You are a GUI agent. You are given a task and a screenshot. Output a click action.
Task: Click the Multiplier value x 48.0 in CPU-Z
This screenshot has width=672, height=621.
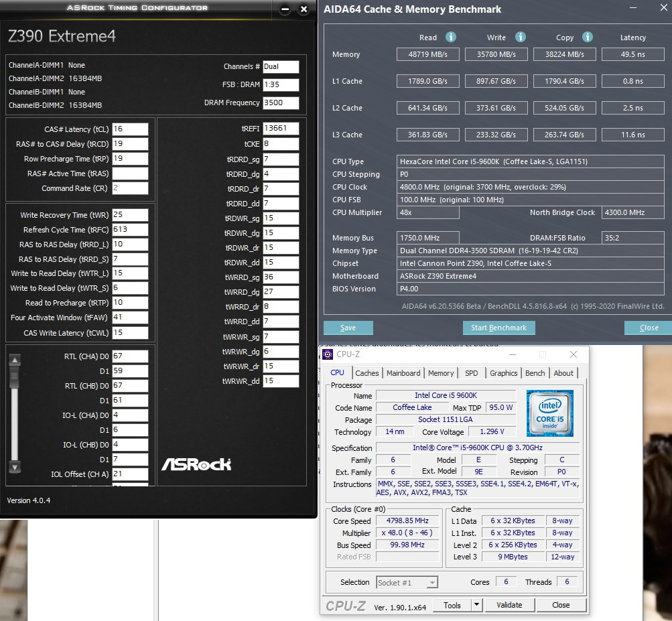coord(407,533)
